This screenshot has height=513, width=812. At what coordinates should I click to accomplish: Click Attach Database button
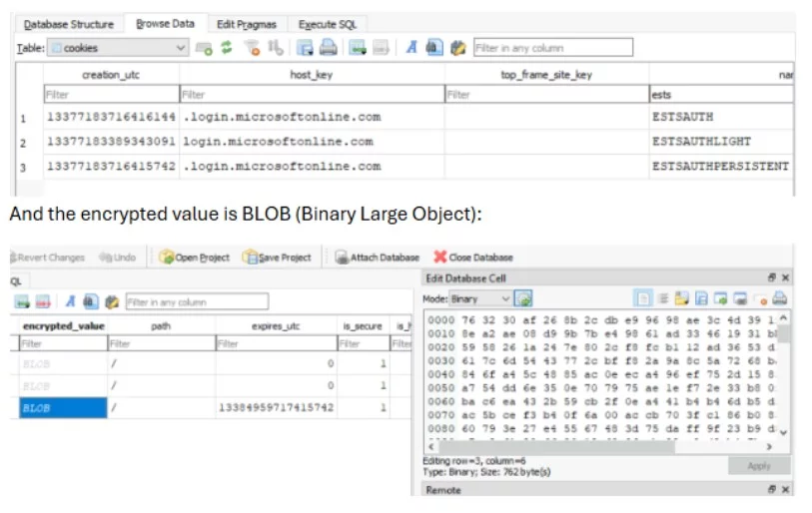(378, 257)
